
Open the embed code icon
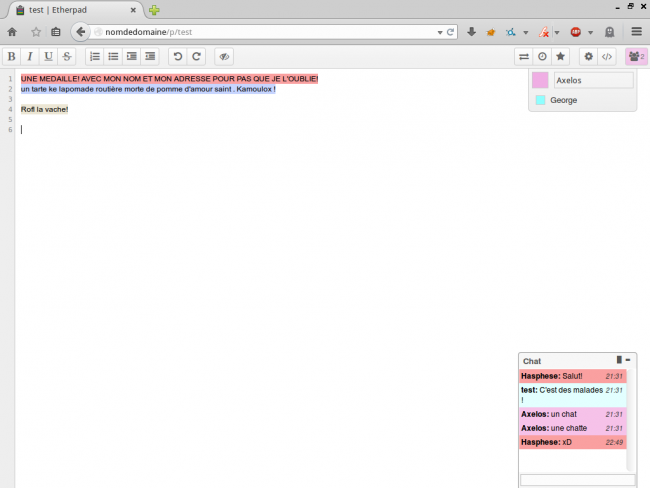click(606, 57)
